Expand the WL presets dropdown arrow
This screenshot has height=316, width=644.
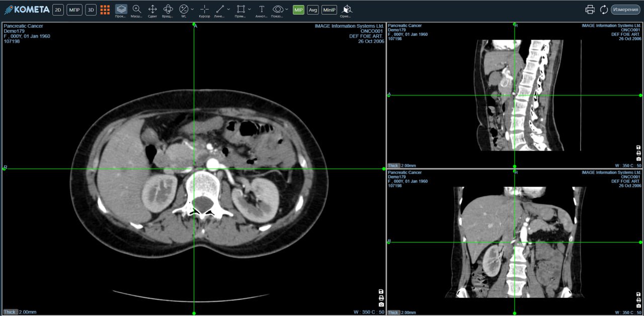192,9
